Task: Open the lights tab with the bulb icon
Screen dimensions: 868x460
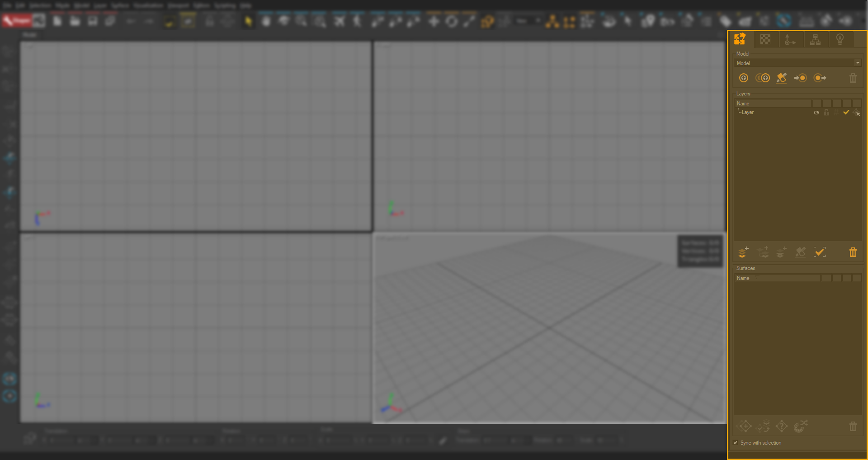Action: (840, 39)
